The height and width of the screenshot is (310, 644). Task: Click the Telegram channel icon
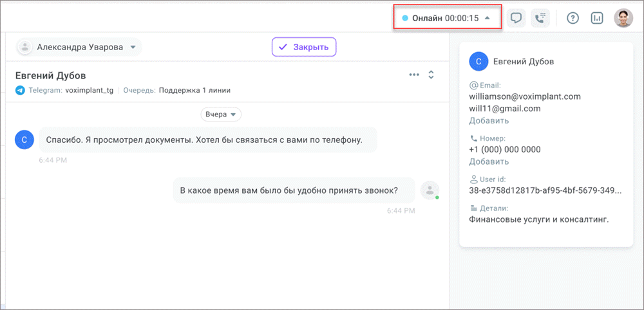[x=20, y=90]
